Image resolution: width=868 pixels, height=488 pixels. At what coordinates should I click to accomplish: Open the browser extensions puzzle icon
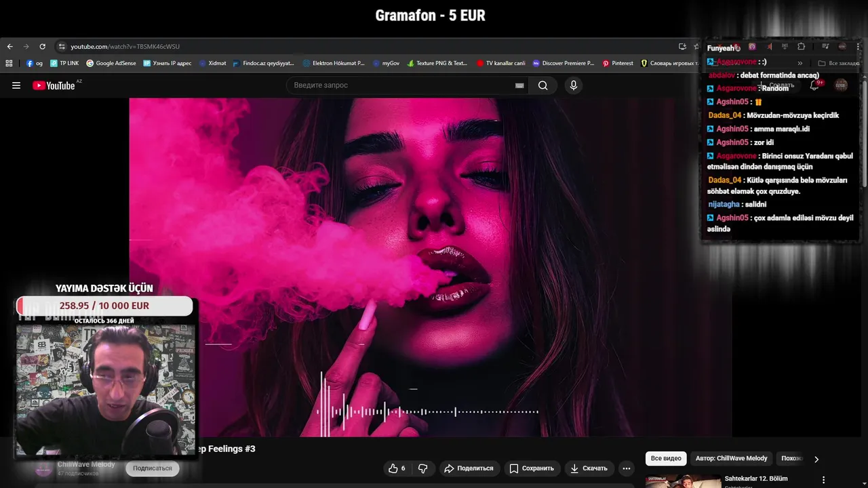click(801, 47)
